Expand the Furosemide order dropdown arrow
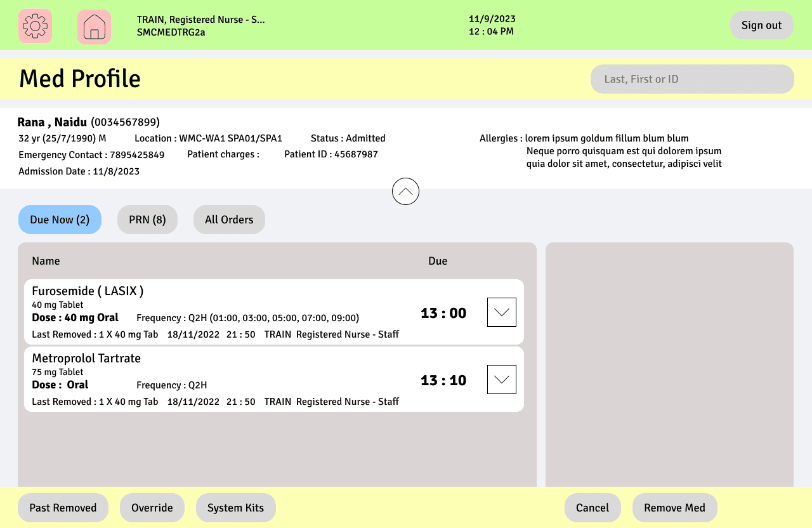 (501, 312)
